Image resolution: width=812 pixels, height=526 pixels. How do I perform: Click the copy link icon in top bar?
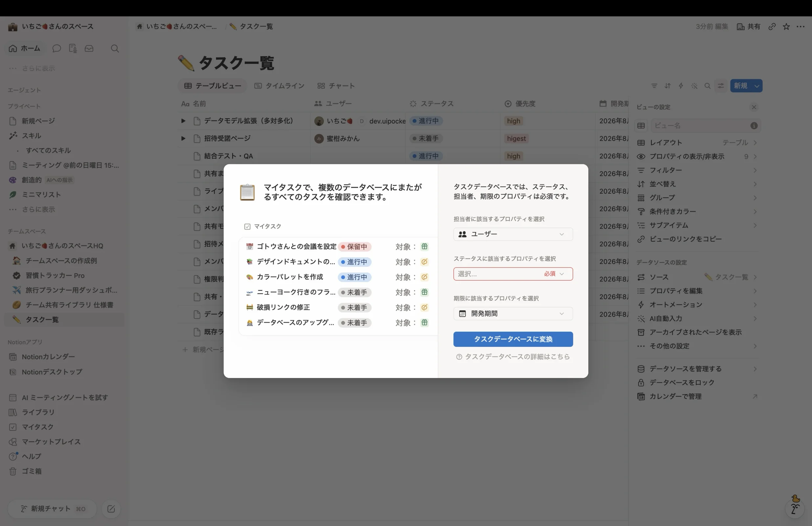coord(772,27)
